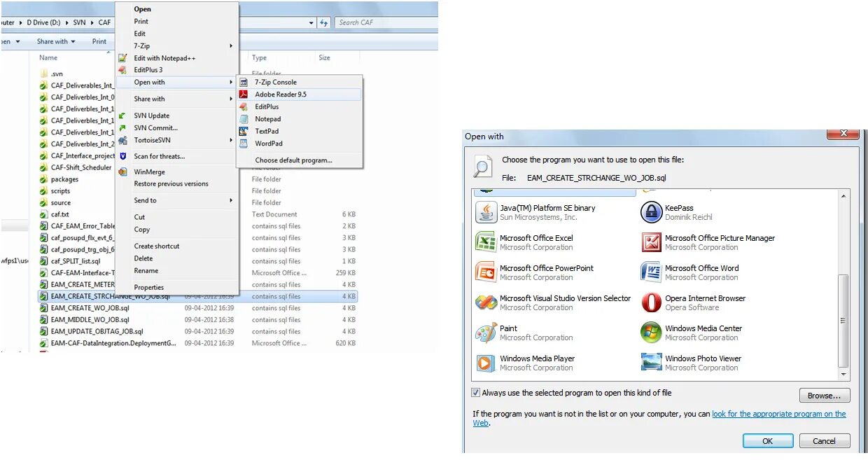Click the refresh button beside address bar
Viewport: 868px width, 460px height.
(323, 22)
